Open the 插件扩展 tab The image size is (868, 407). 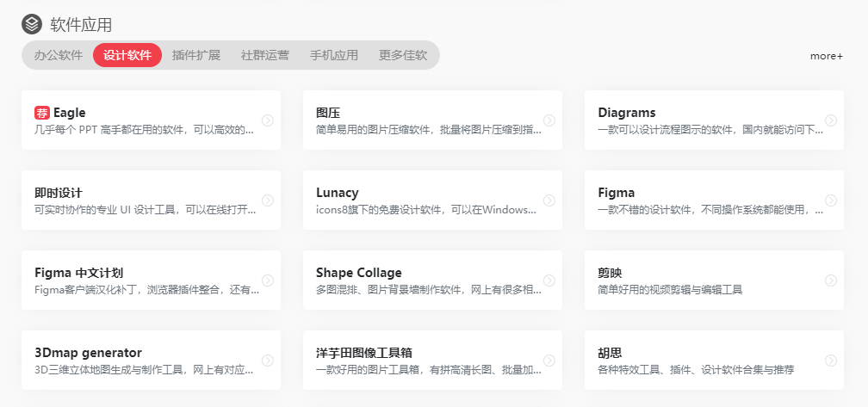pyautogui.click(x=196, y=55)
